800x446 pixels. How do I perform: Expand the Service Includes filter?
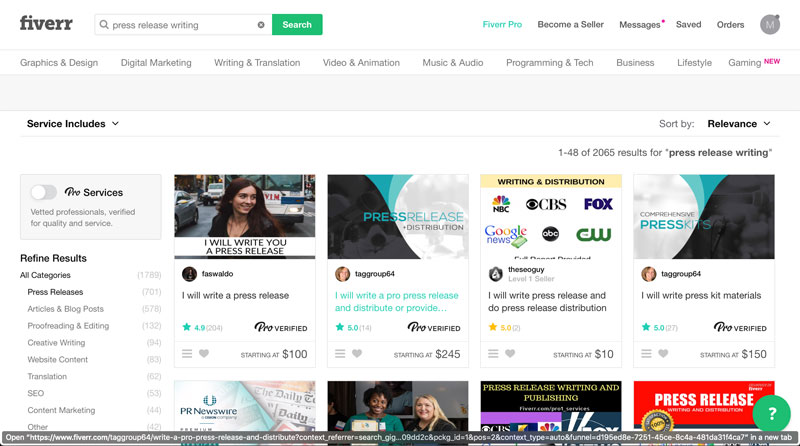click(x=72, y=123)
